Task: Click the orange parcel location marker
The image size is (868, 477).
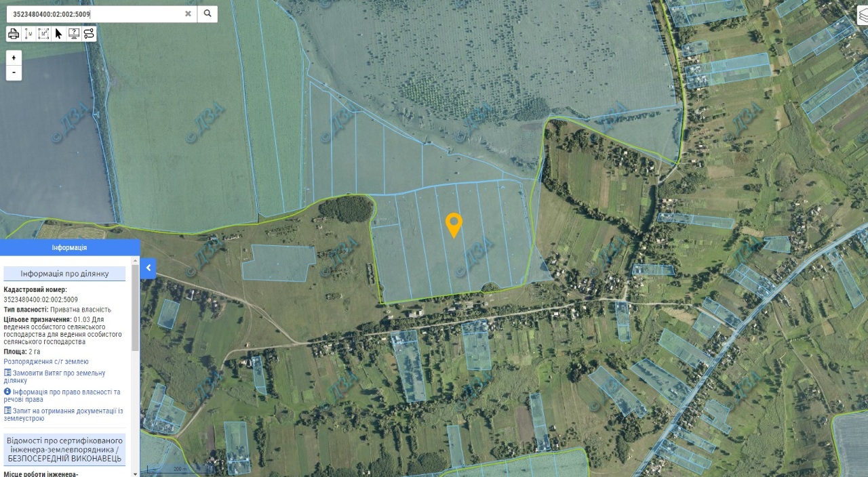Action: point(454,225)
